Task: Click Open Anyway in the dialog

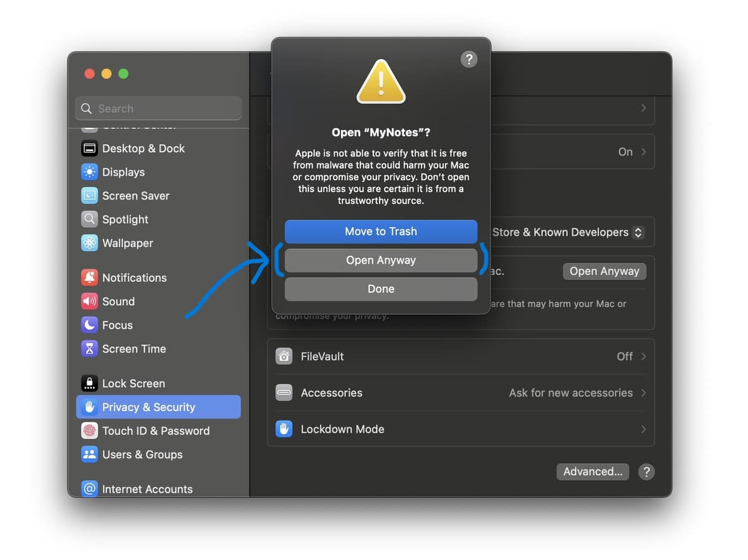Action: point(381,260)
